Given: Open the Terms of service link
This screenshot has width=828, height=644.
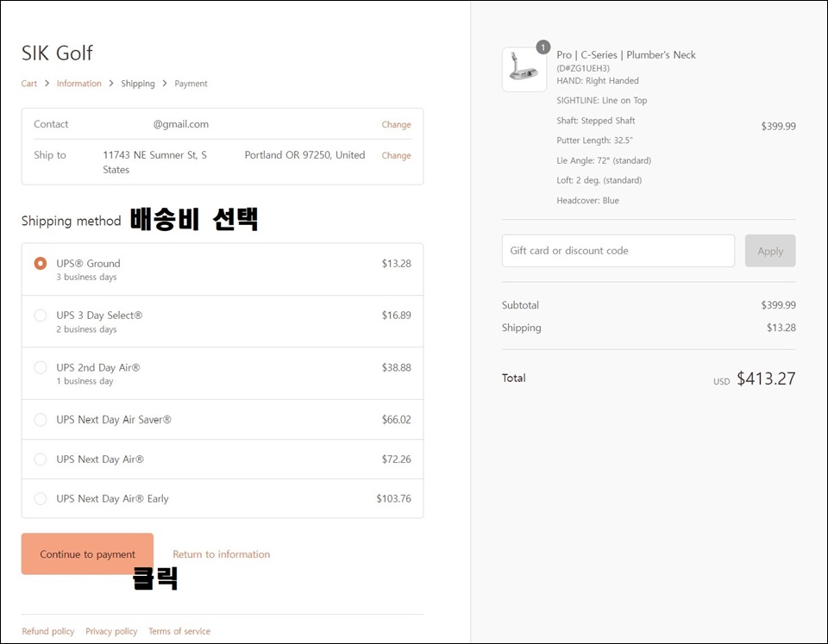Looking at the screenshot, I should point(179,631).
